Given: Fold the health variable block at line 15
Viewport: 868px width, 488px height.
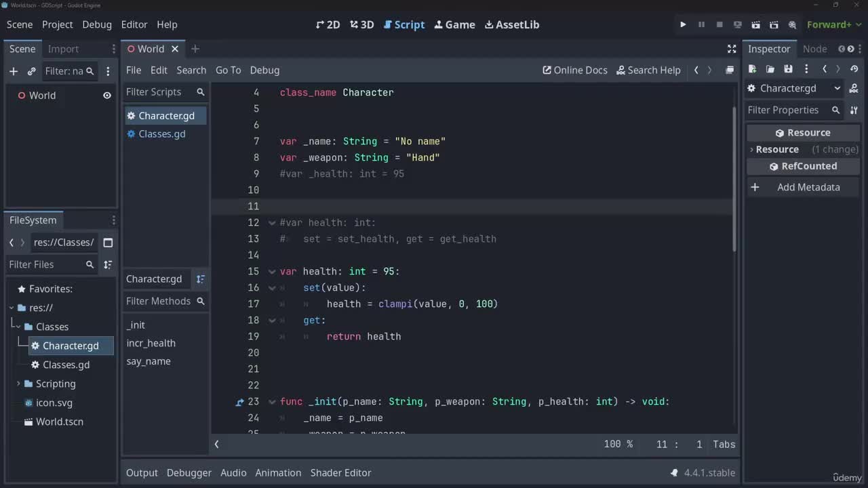Looking at the screenshot, I should (273, 271).
